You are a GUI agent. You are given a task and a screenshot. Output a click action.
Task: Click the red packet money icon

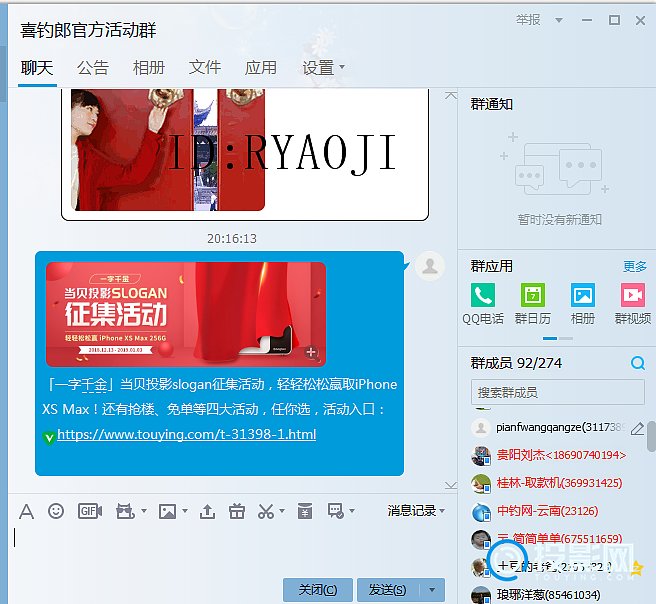click(x=305, y=511)
